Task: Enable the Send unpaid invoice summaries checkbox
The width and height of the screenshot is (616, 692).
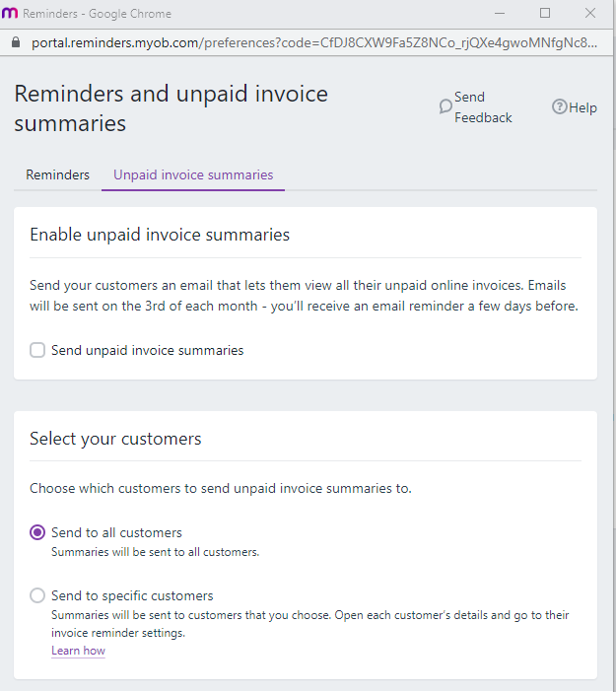Action: pos(37,350)
